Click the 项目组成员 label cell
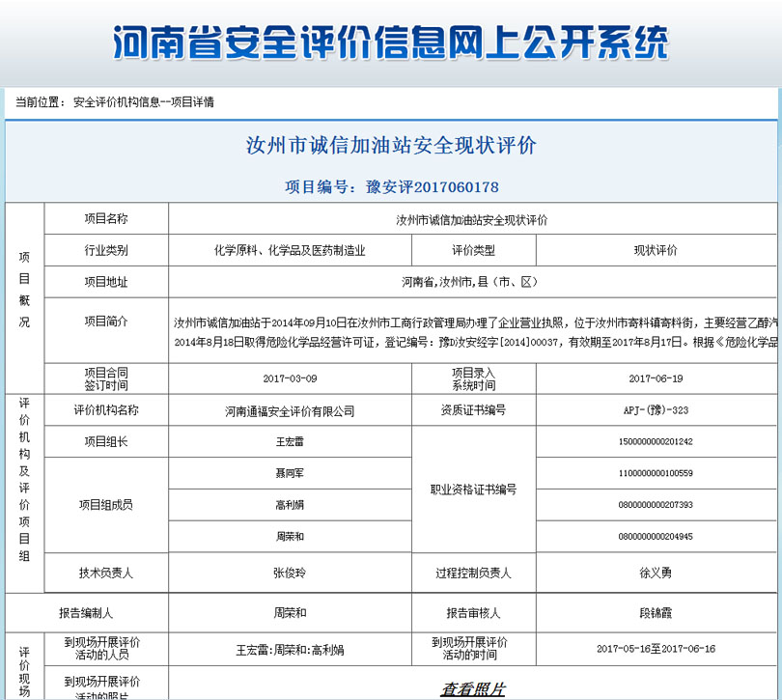Screen dimensions: 782x700 [106, 505]
